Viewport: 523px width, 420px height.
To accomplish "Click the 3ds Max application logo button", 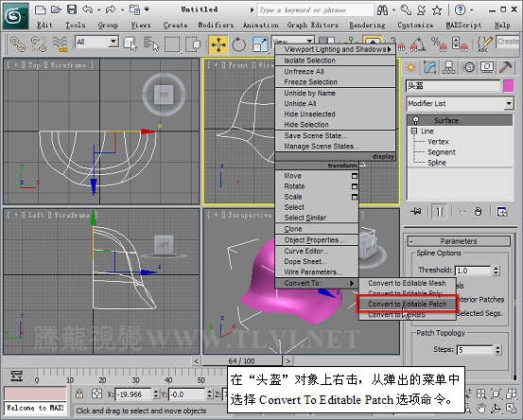I will tap(15, 16).
